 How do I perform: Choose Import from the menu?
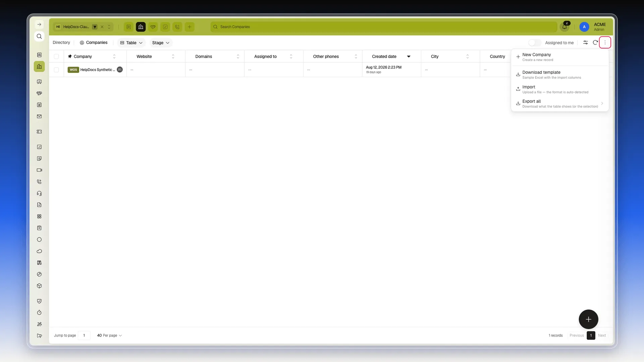pos(559,89)
